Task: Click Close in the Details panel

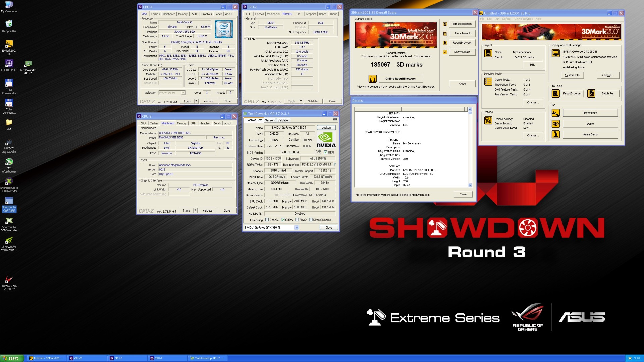Action: [x=463, y=194]
